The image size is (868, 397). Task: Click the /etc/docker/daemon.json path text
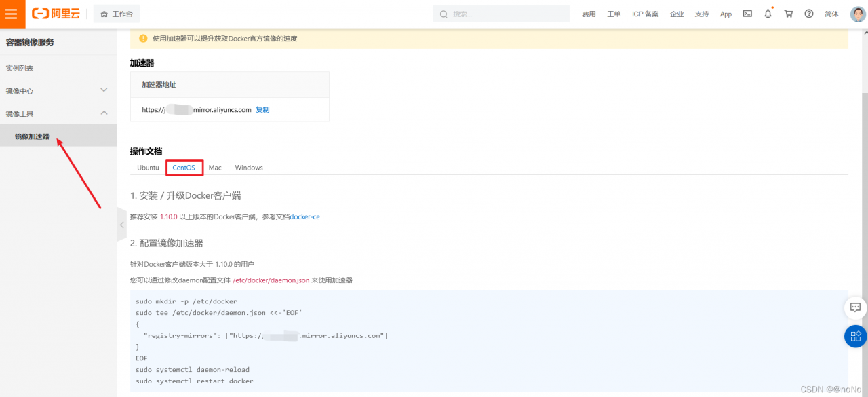coord(271,280)
